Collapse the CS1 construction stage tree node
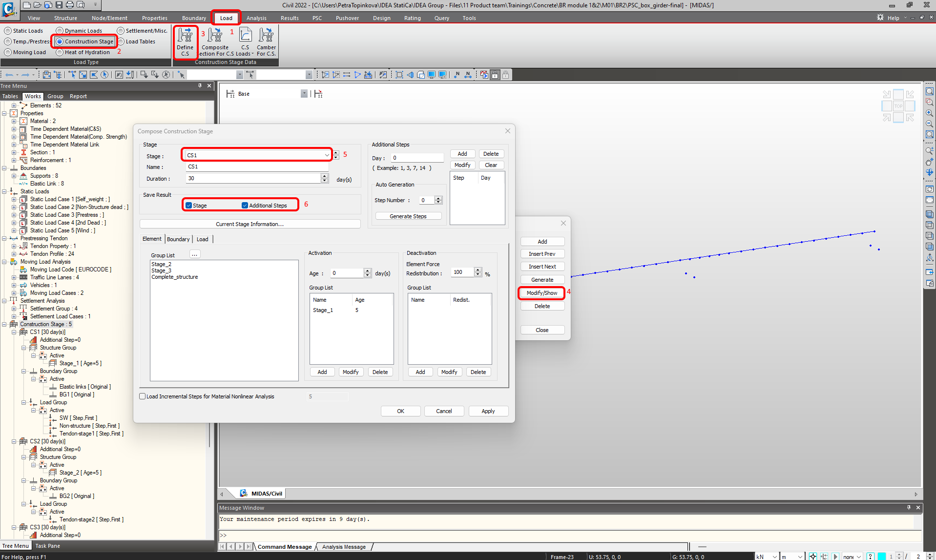Image resolution: width=936 pixels, height=560 pixels. [x=14, y=332]
